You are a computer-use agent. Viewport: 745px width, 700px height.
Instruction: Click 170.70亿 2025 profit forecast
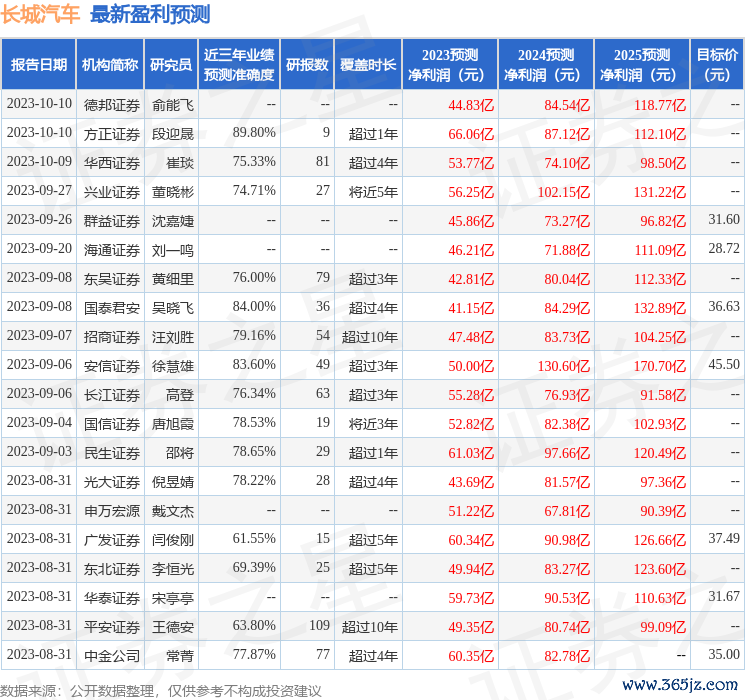(659, 366)
